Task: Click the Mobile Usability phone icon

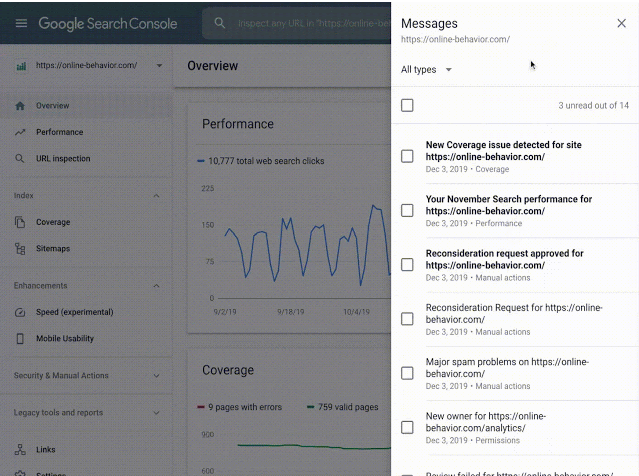Action: [20, 339]
